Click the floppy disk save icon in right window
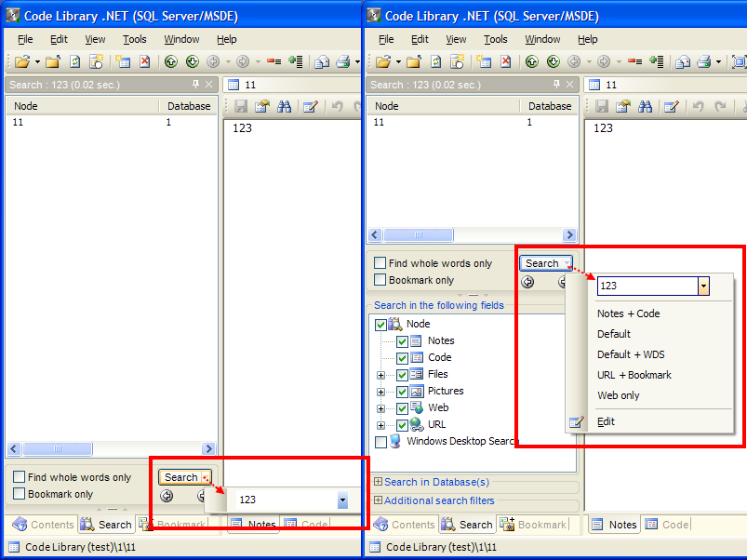 [x=602, y=106]
